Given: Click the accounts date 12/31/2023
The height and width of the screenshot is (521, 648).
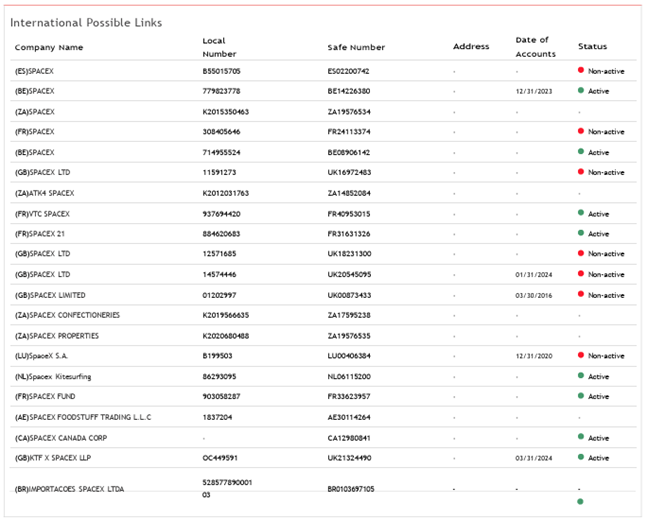Looking at the screenshot, I should tap(534, 91).
